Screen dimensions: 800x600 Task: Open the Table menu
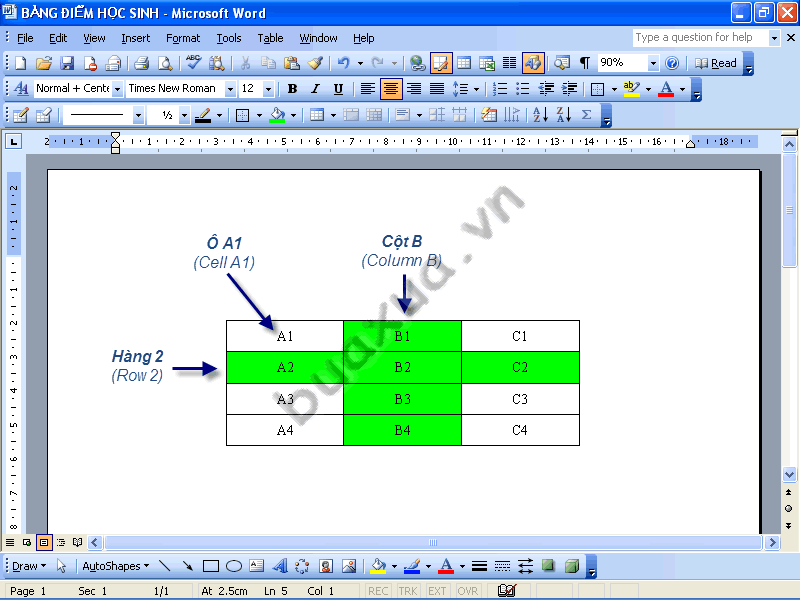pyautogui.click(x=270, y=38)
